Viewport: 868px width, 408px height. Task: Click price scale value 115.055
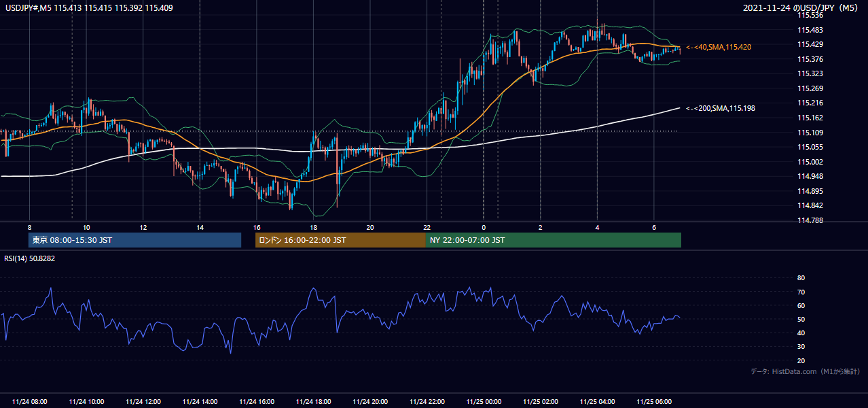pos(810,147)
